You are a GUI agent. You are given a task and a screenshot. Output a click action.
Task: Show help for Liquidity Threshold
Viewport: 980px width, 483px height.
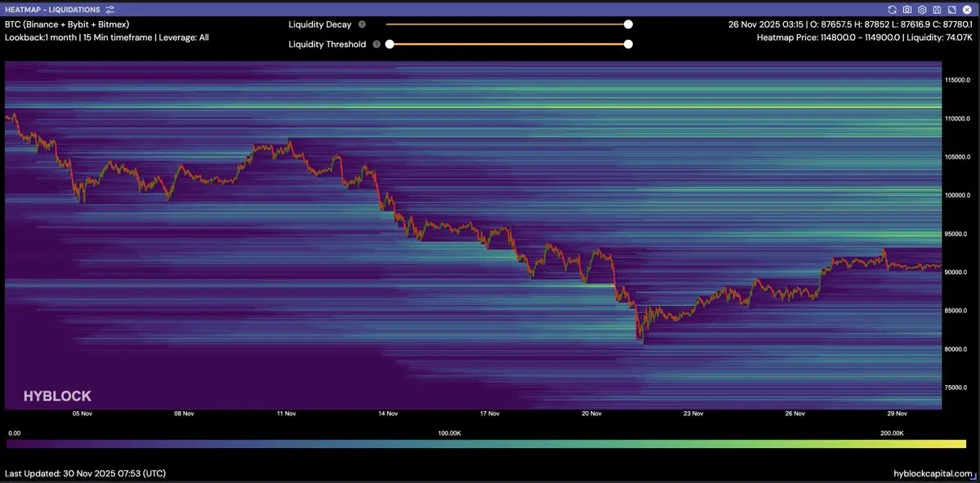pos(376,45)
